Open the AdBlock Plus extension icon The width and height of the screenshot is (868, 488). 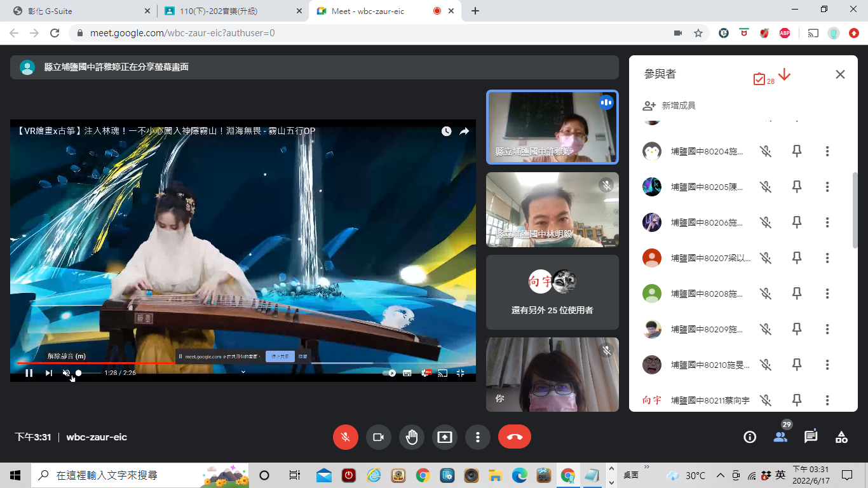coord(785,33)
